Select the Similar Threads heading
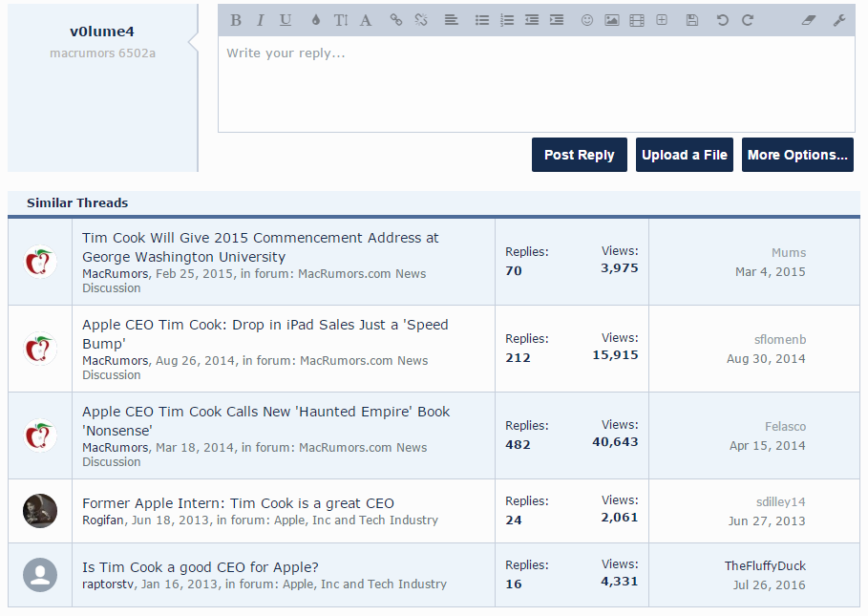This screenshot has width=868, height=616. [77, 203]
